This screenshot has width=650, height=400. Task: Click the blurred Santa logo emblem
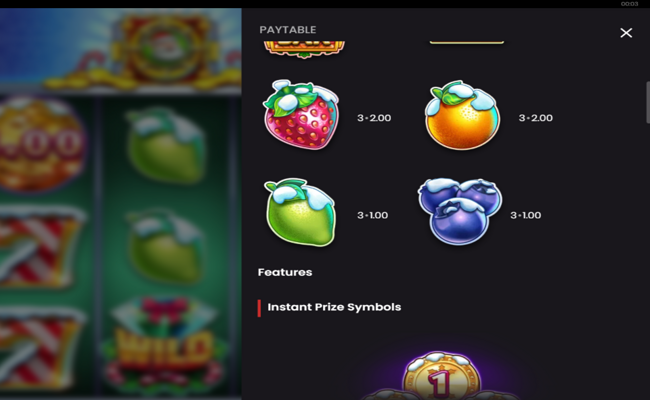coord(166,48)
